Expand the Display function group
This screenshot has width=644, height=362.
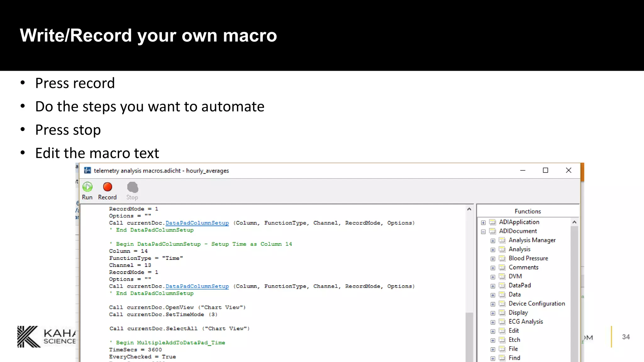493,313
